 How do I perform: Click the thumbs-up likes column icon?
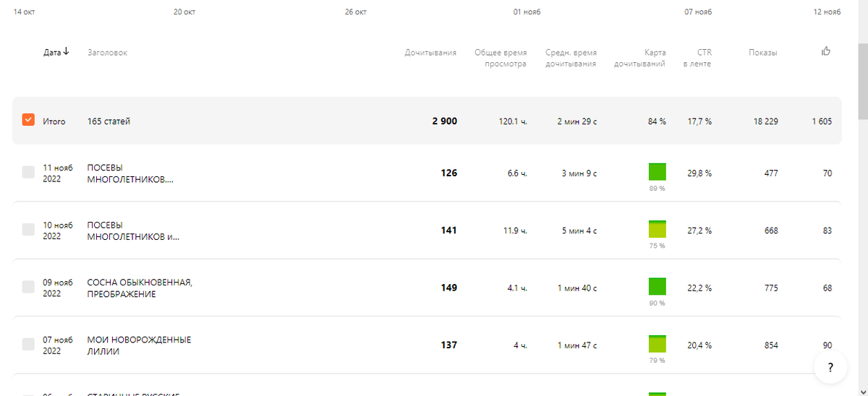pos(826,51)
